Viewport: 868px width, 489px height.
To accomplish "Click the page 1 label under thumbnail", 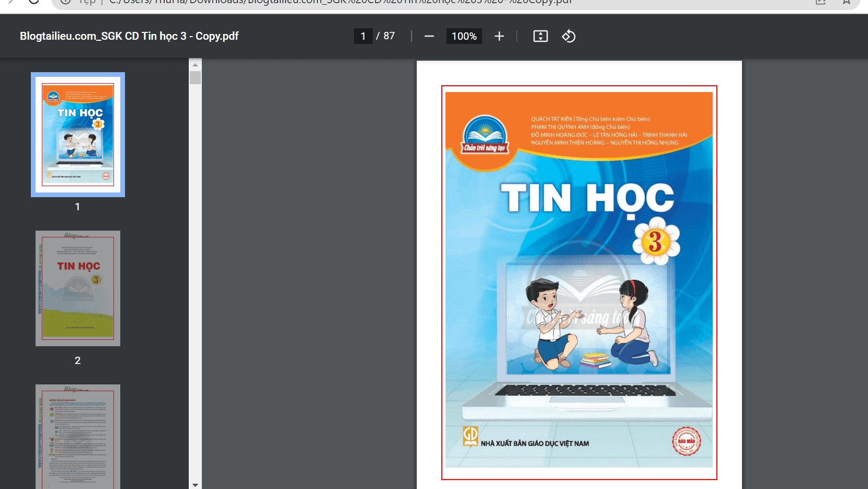I will pyautogui.click(x=77, y=207).
